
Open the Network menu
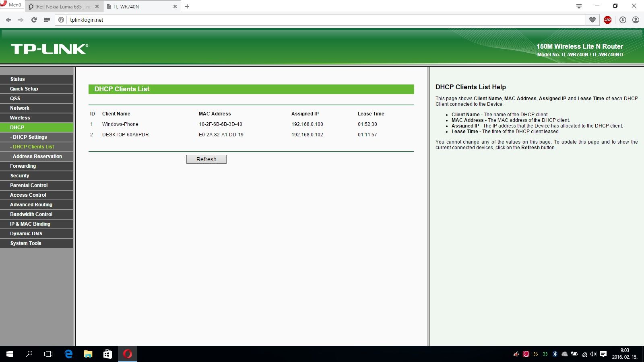click(x=37, y=108)
